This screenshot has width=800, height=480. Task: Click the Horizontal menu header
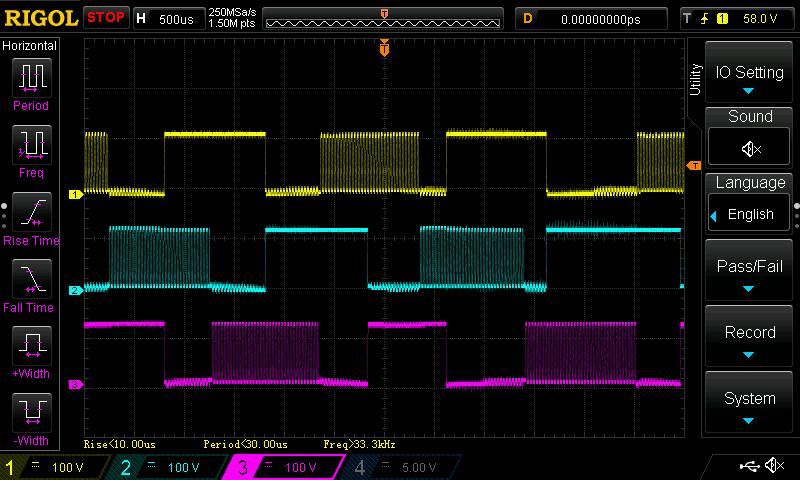click(x=30, y=45)
